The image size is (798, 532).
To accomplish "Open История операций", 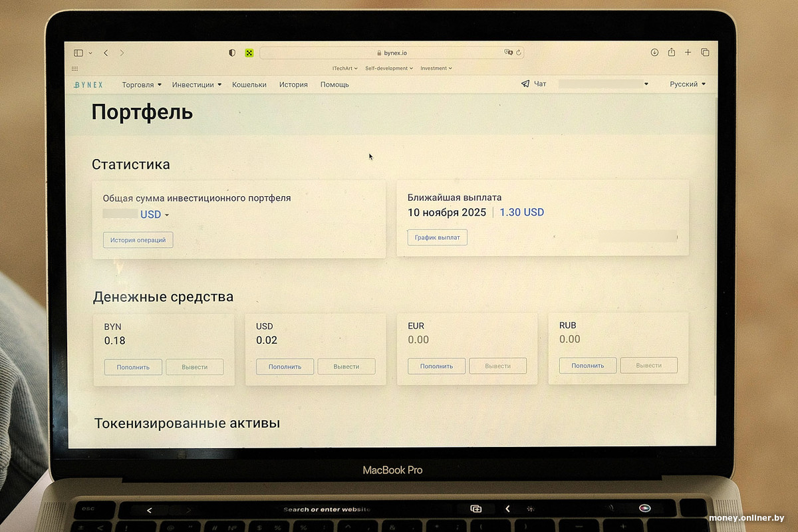I will click(x=138, y=240).
